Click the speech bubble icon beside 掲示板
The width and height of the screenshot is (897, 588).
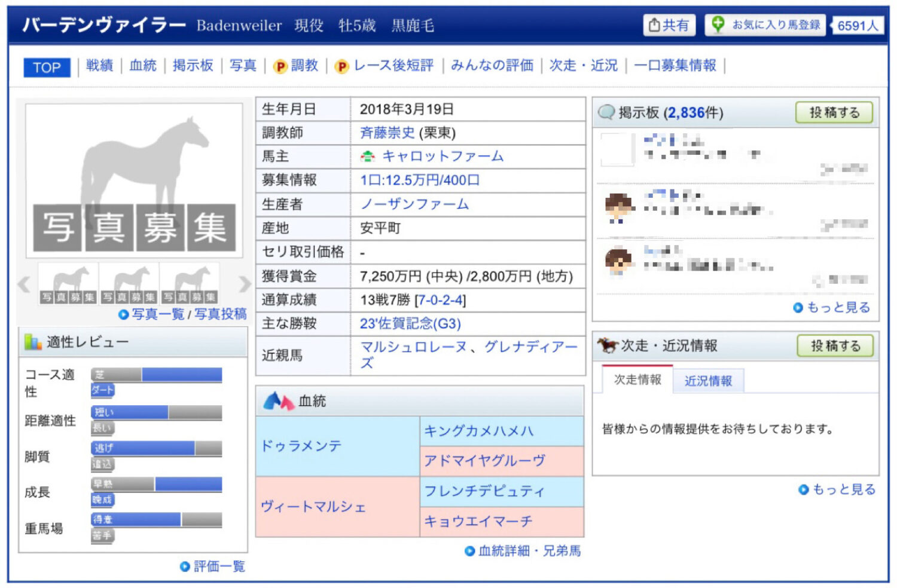point(608,112)
